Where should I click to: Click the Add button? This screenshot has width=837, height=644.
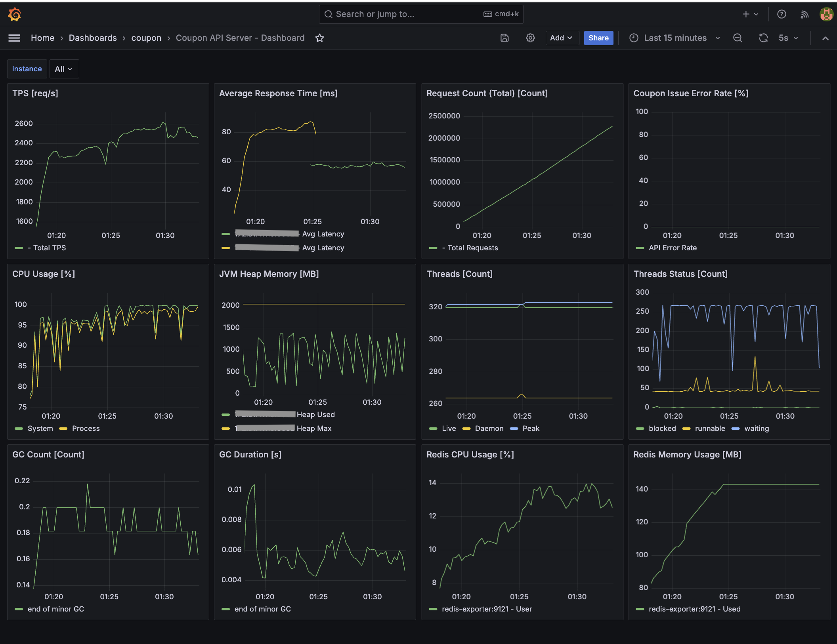click(562, 38)
